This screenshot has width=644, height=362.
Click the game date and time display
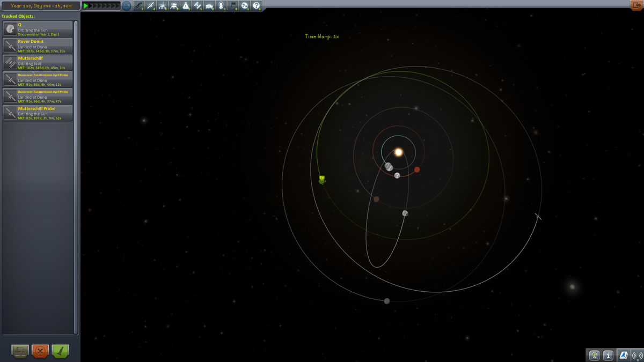tap(41, 5)
